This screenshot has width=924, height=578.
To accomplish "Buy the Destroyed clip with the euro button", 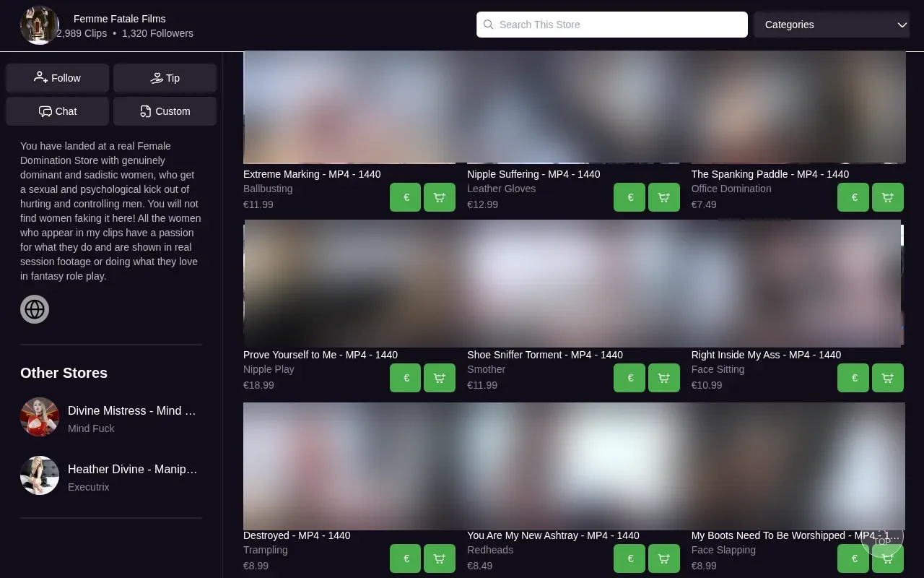I will (x=405, y=558).
